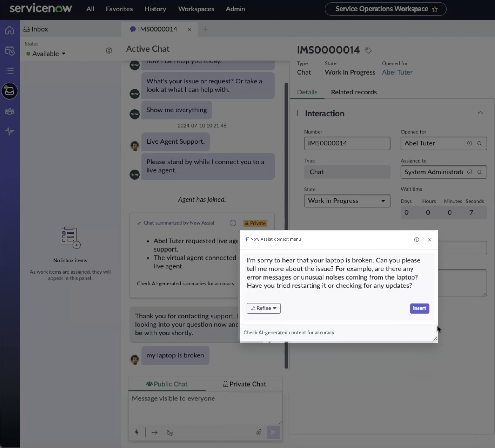This screenshot has width=495, height=448.
Task: Search the Assigned to field lookup
Action: coord(480,172)
